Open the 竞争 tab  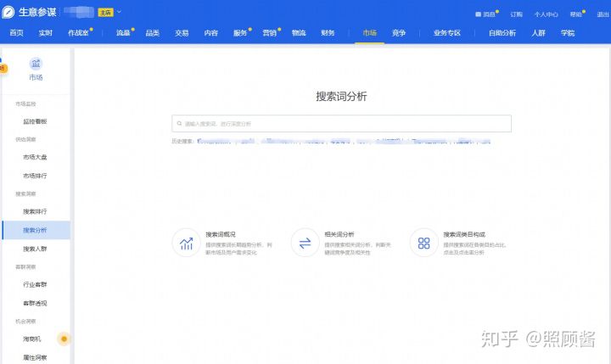(399, 33)
